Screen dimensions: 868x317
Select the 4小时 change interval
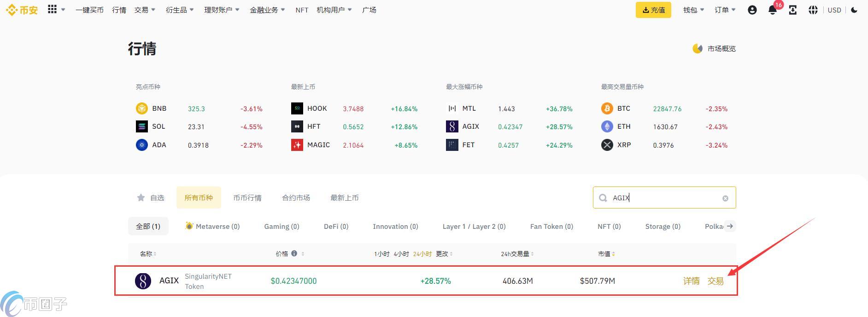coord(401,254)
